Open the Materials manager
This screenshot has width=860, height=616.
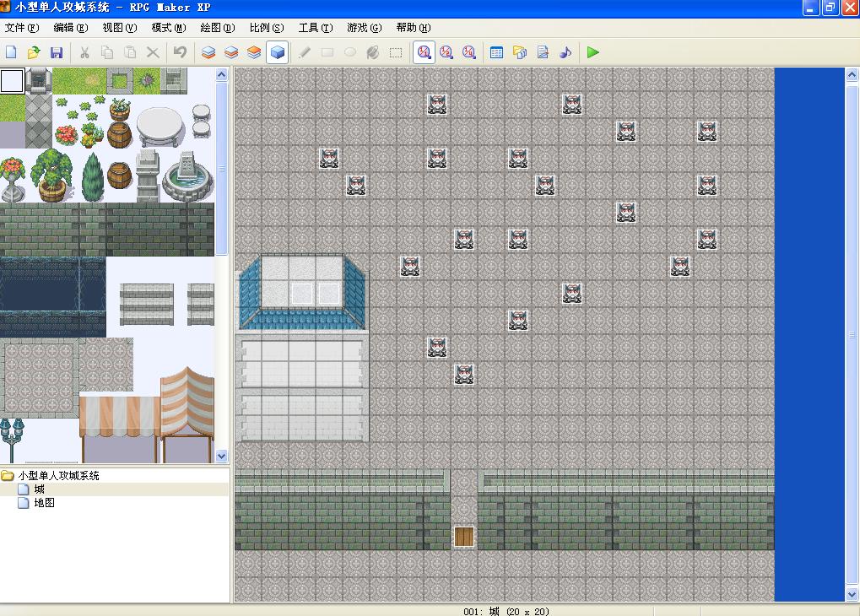point(519,52)
